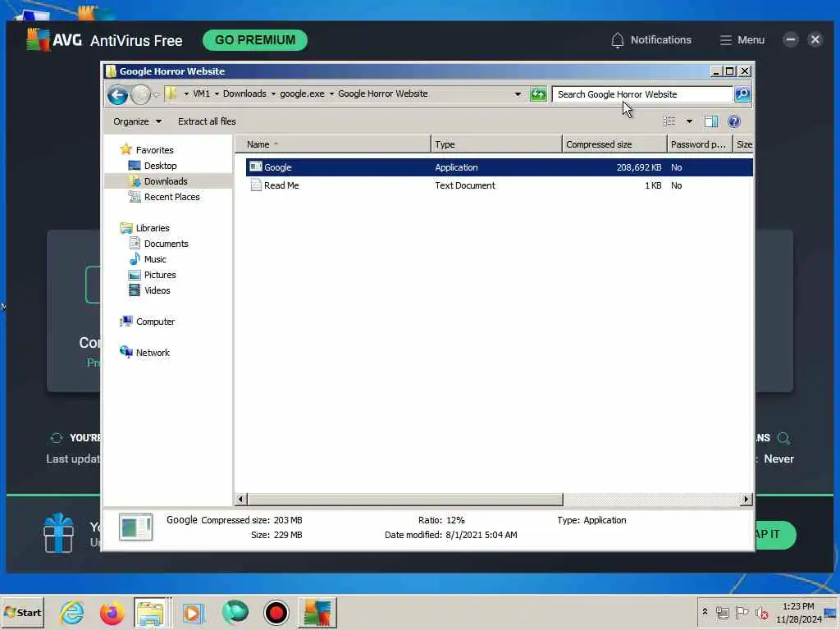Open Videos library
This screenshot has height=630, width=840.
pyautogui.click(x=157, y=290)
